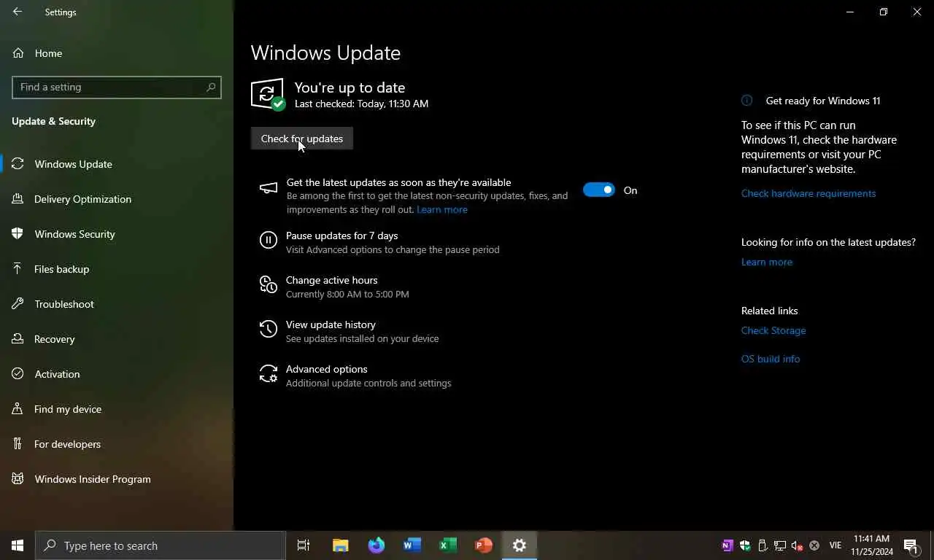934x560 pixels.
Task: Click the Settings gear in the taskbar
Action: pos(519,545)
